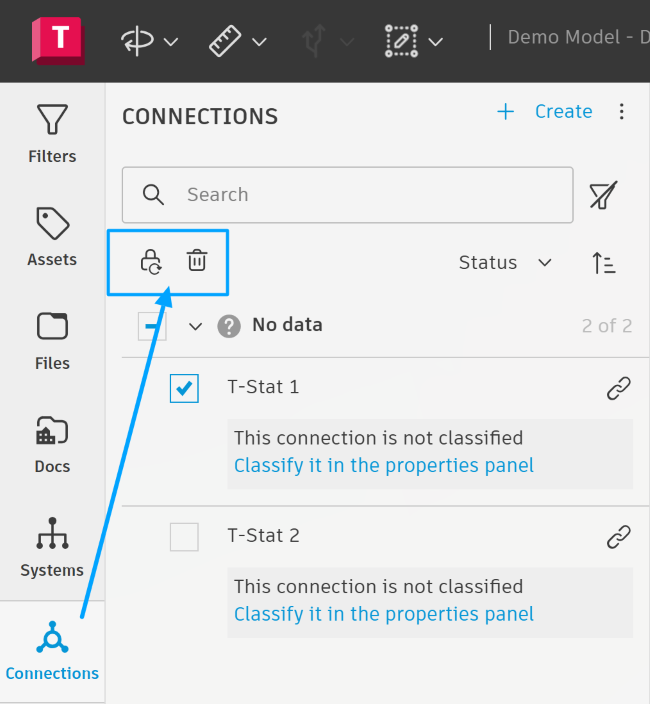650x704 pixels.
Task: Switch to the Systems sidebar tab
Action: (x=52, y=548)
